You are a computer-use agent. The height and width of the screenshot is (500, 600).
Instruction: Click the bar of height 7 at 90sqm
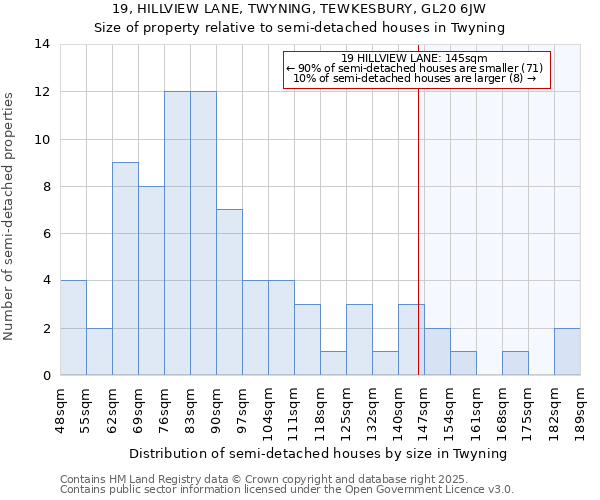coord(230,292)
